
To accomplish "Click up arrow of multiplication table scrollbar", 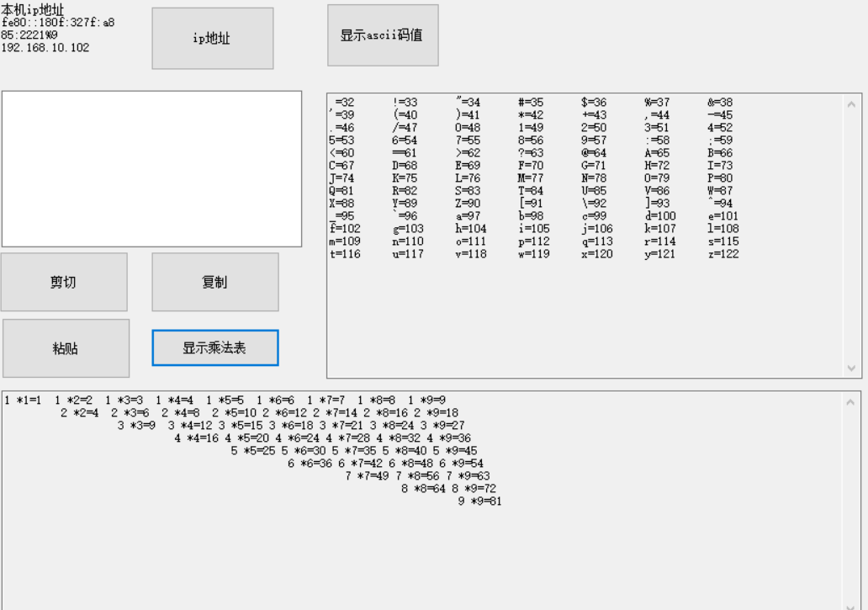I will point(849,402).
